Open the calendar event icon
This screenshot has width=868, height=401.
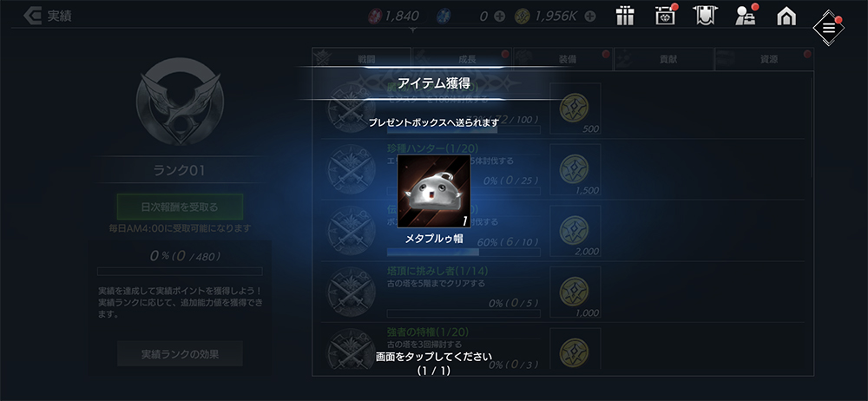(x=664, y=16)
